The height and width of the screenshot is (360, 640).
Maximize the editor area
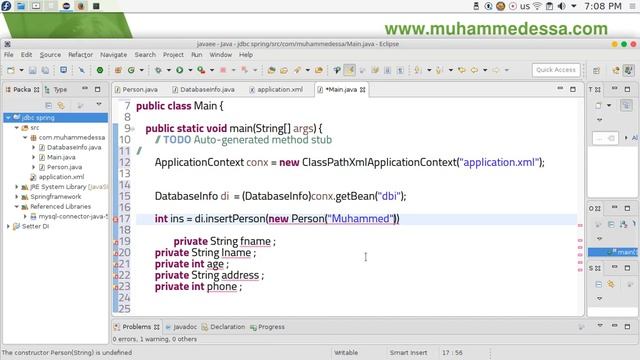573,89
